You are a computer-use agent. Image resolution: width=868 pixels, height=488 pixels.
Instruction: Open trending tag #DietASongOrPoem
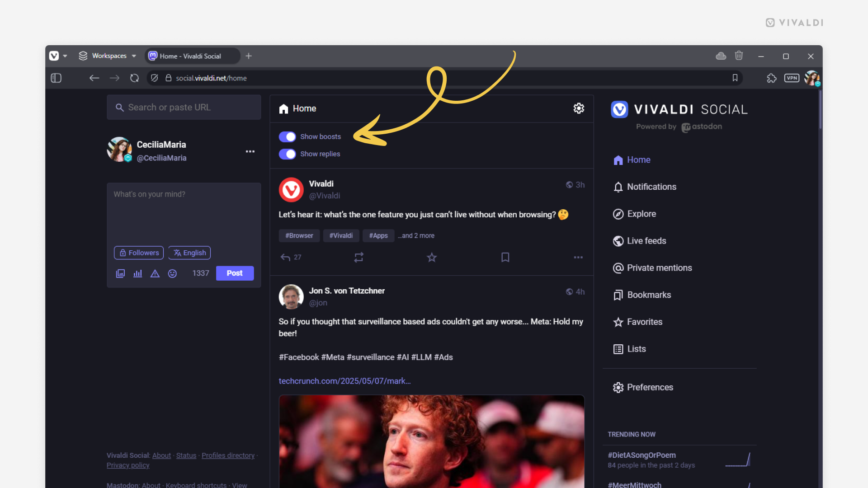pyautogui.click(x=642, y=455)
